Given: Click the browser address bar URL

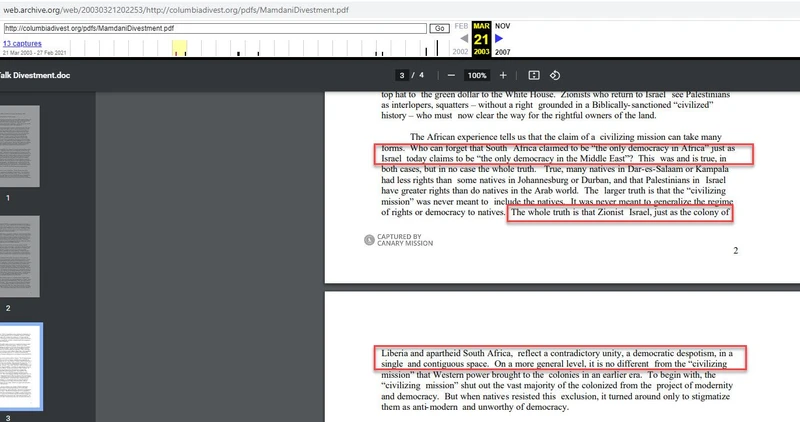Looking at the screenshot, I should tap(176, 10).
